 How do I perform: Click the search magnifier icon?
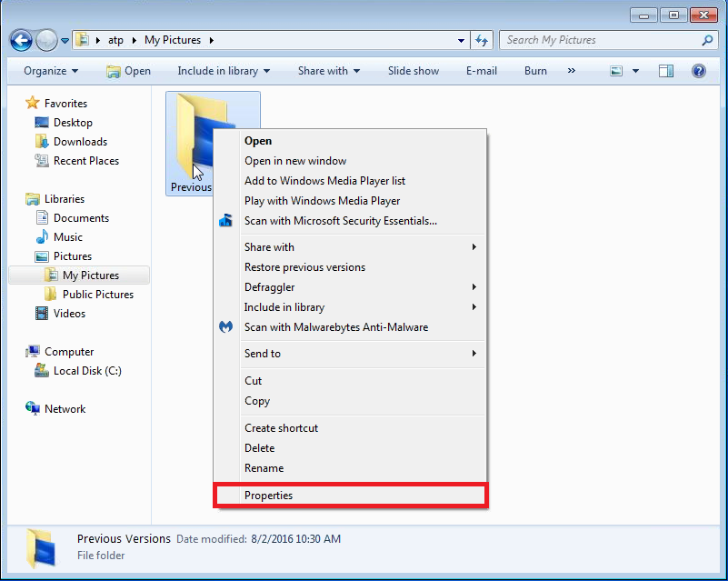pos(706,40)
